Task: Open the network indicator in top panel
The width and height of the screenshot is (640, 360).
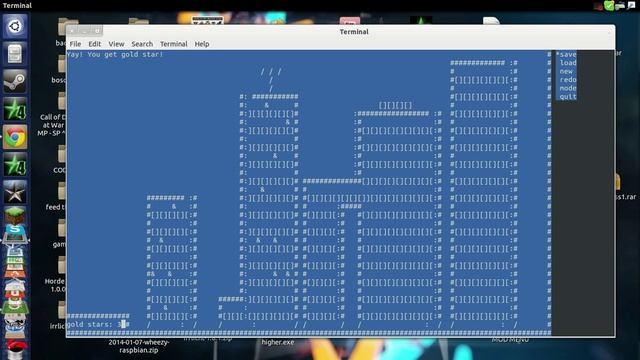Action: coord(620,6)
